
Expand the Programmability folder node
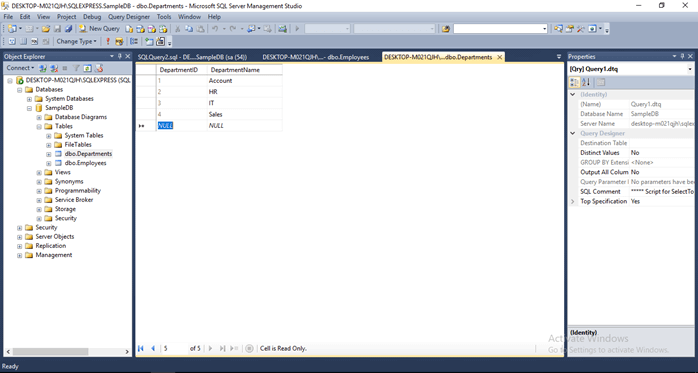click(39, 191)
